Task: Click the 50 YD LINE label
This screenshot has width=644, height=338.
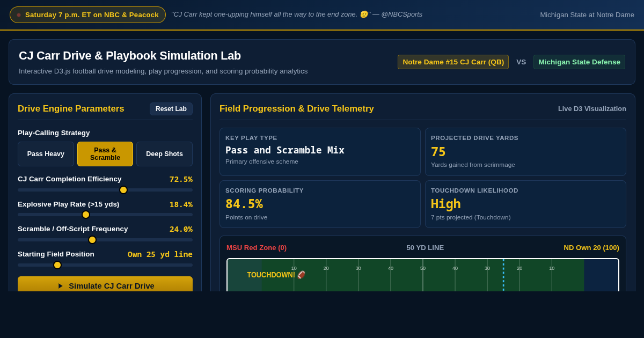Action: (425, 248)
